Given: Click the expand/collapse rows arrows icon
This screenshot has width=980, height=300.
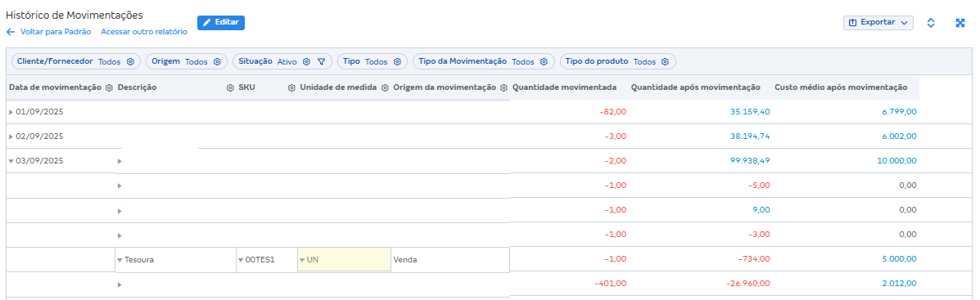Looking at the screenshot, I should [x=931, y=23].
